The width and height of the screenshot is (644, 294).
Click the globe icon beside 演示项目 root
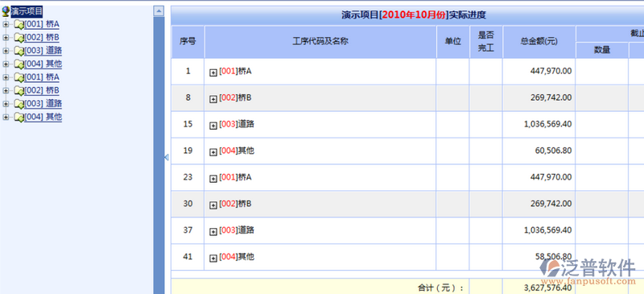click(6, 11)
